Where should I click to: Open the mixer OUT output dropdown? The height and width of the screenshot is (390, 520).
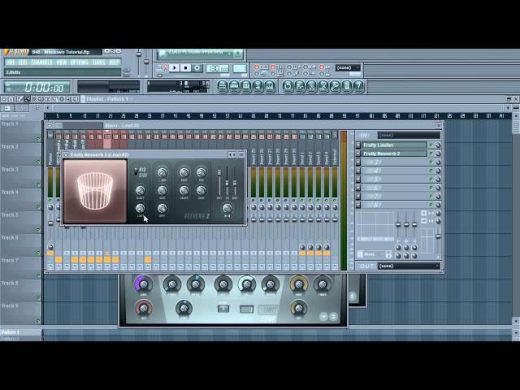[x=409, y=266]
